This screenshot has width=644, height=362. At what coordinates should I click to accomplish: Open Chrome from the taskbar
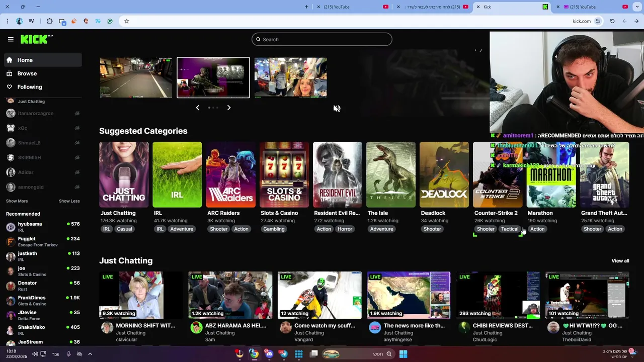[254, 354]
